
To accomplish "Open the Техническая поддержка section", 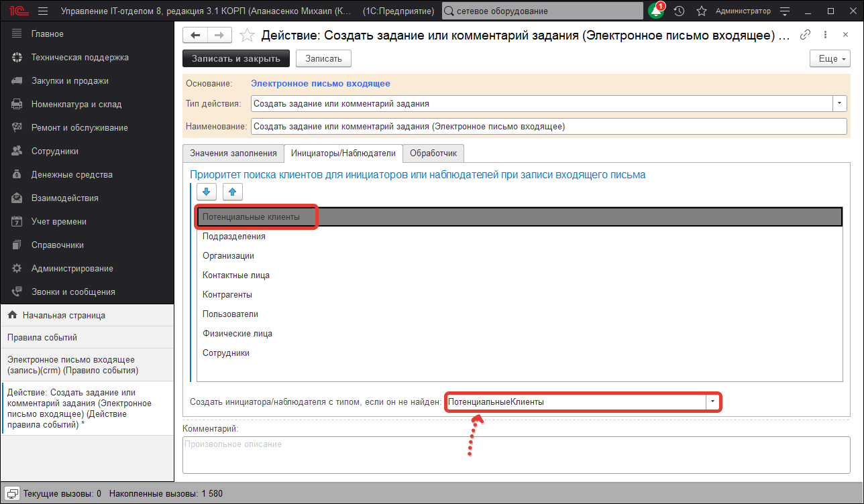I will coord(80,57).
